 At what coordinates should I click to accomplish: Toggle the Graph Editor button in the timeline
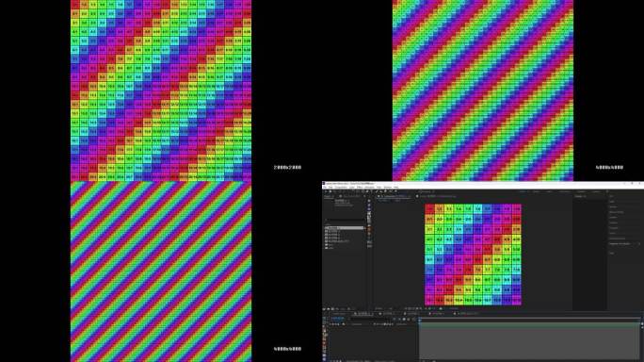(x=413, y=320)
